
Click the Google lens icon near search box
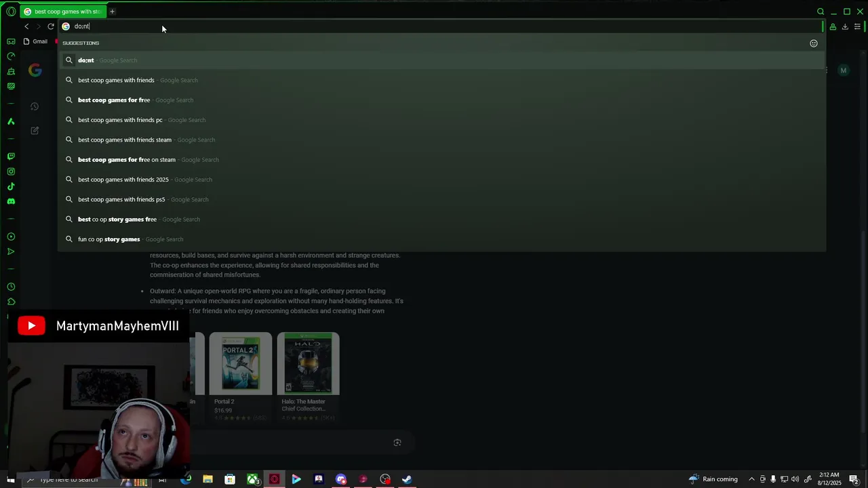click(397, 443)
